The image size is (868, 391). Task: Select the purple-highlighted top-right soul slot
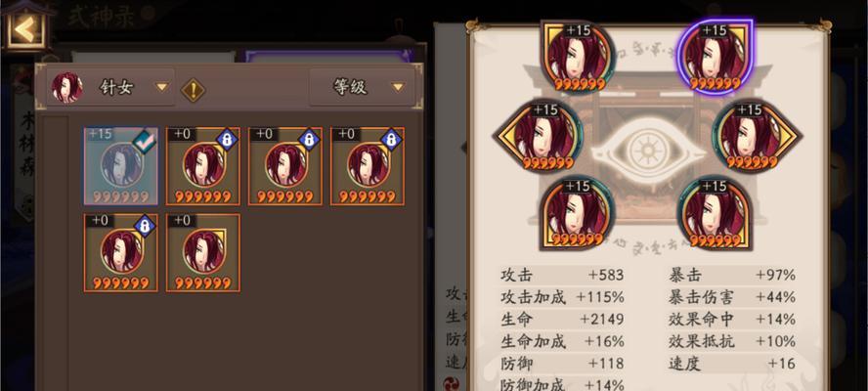pos(715,57)
